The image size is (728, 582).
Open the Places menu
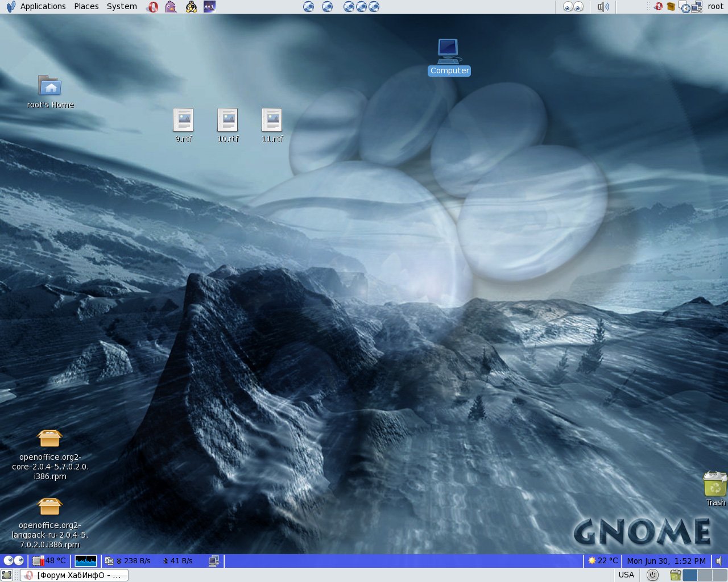click(x=86, y=7)
